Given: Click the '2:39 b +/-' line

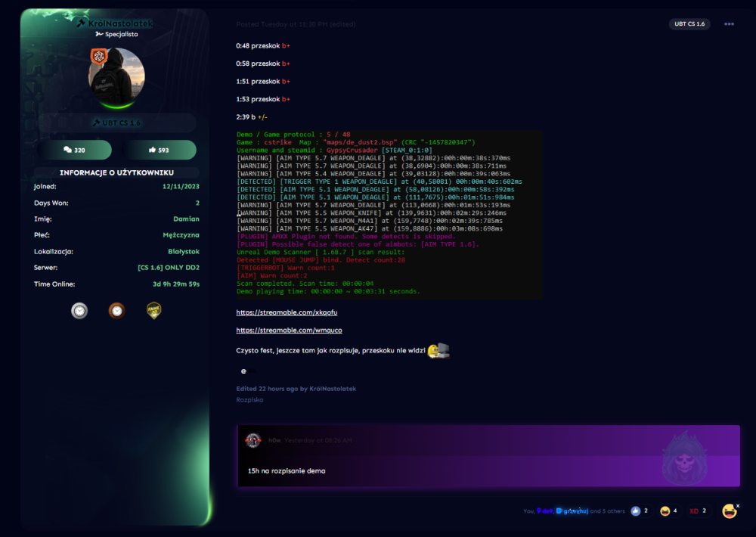Looking at the screenshot, I should [252, 117].
